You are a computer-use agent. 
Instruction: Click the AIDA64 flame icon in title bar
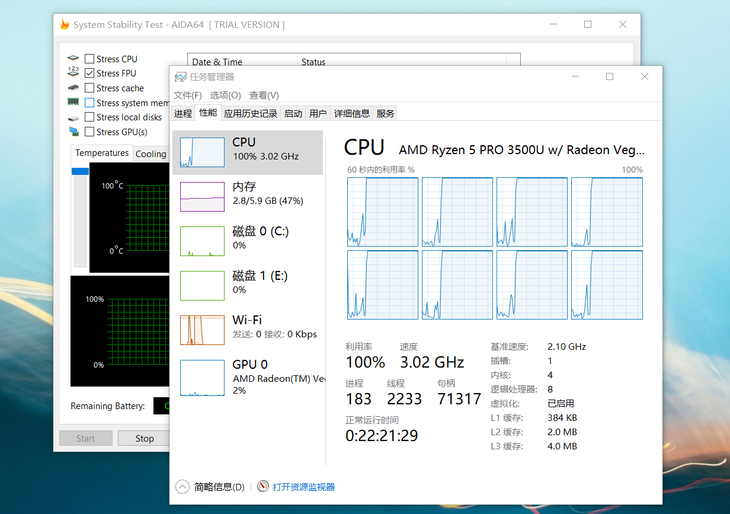coord(65,25)
